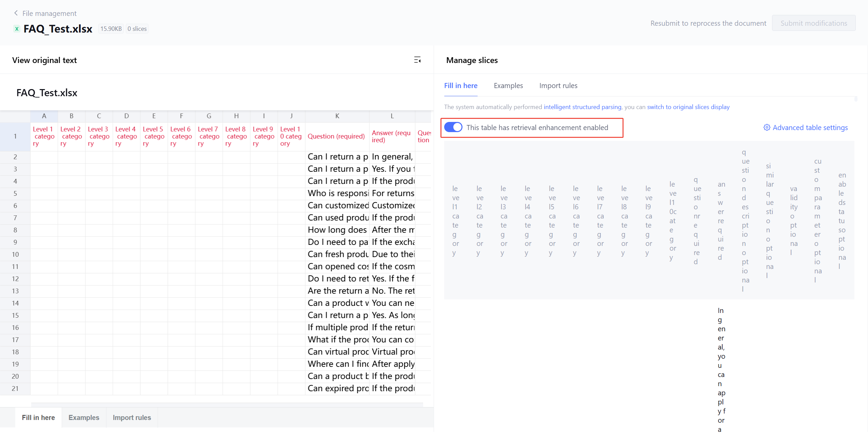The height and width of the screenshot is (442, 868).
Task: Click the collapse panel icon in View original text
Action: tap(417, 60)
